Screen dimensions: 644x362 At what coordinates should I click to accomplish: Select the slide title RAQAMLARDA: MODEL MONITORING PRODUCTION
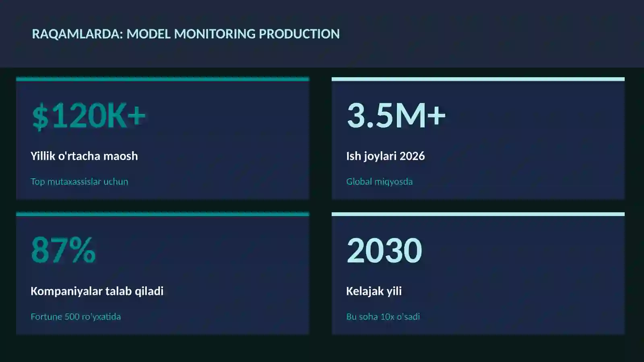point(186,34)
